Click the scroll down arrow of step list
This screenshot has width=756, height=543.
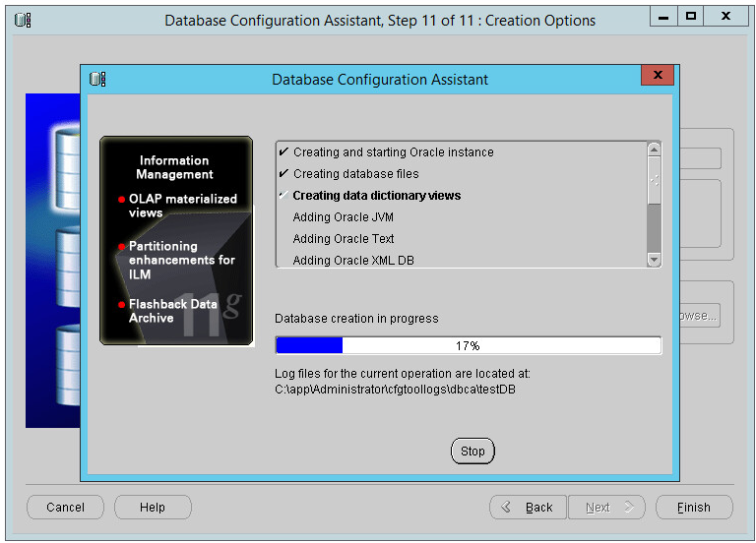(654, 260)
